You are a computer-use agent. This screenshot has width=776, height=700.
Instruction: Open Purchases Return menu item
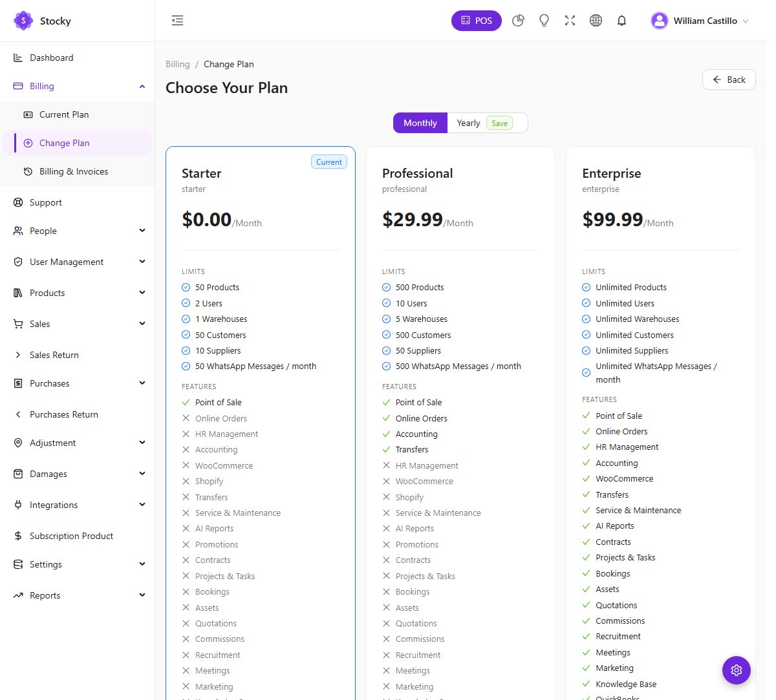coord(78,414)
